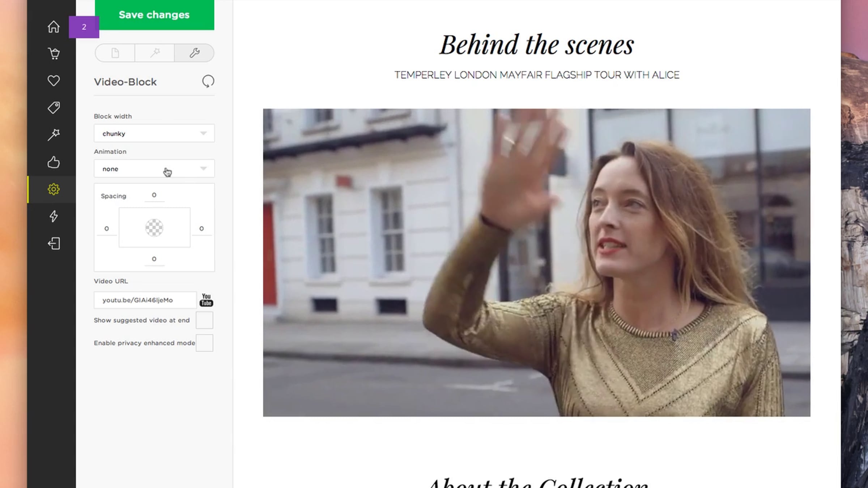Viewport: 868px width, 488px height.
Task: Enable Show suggested video at end
Action: 204,320
